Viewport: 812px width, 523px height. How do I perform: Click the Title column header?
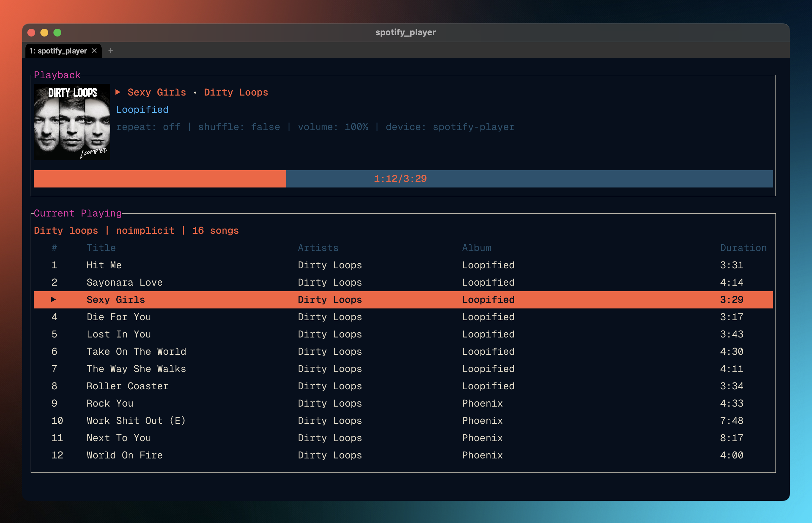[101, 247]
